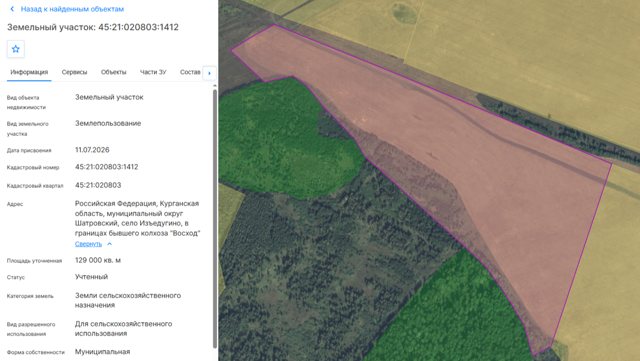Go to the Состав tab
This screenshot has width=640, height=361.
190,72
